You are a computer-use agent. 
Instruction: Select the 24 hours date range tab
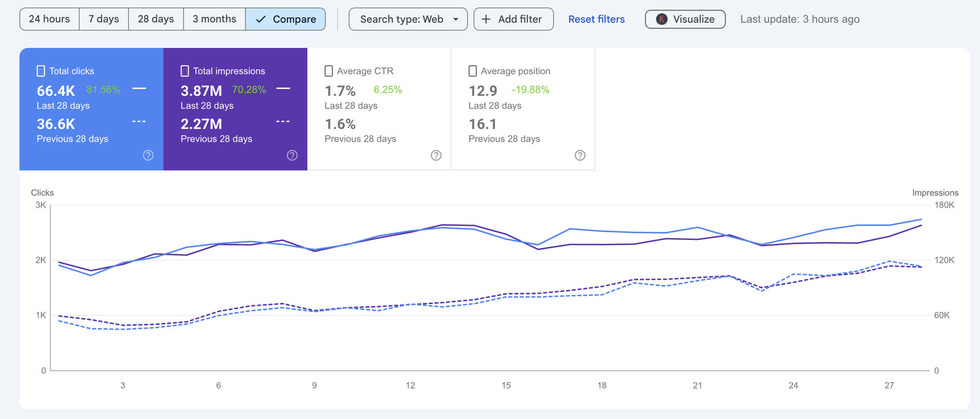tap(49, 19)
